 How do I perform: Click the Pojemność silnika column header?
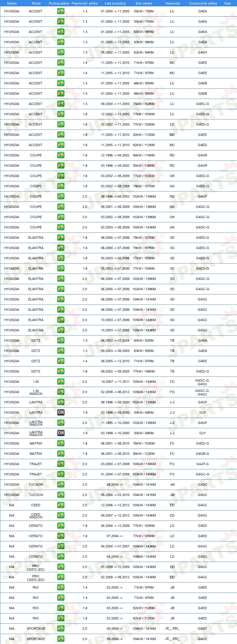point(85,3)
